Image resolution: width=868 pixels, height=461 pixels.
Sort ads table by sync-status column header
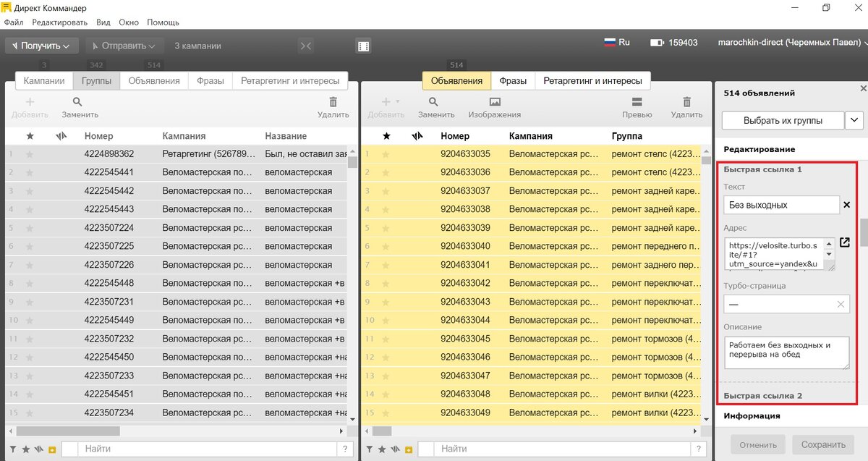click(417, 136)
